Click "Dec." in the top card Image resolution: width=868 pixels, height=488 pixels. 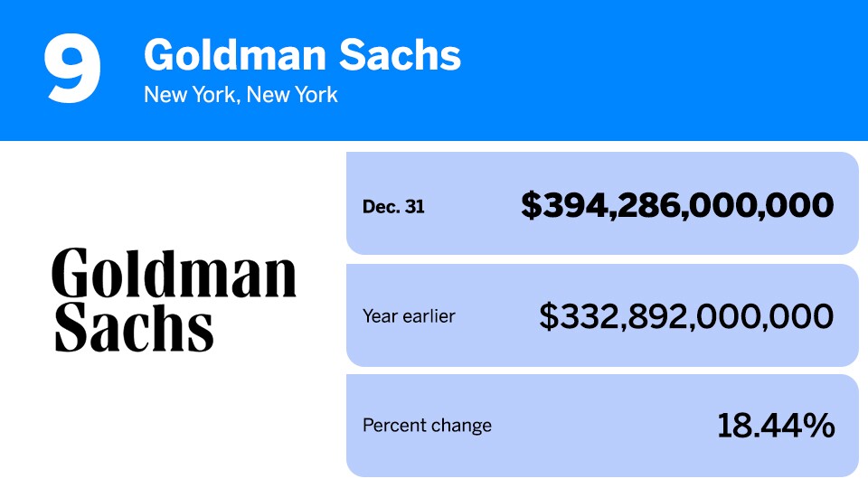click(x=381, y=206)
